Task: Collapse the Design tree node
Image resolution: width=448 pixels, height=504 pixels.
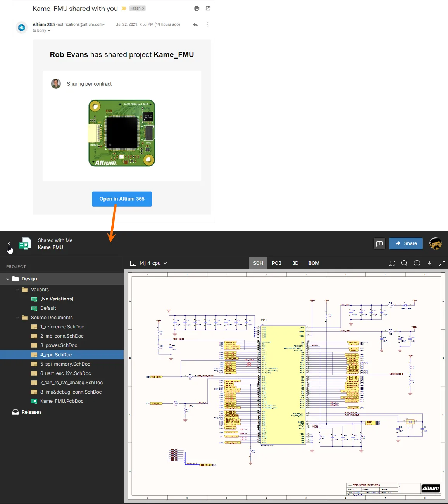Action: (8, 279)
